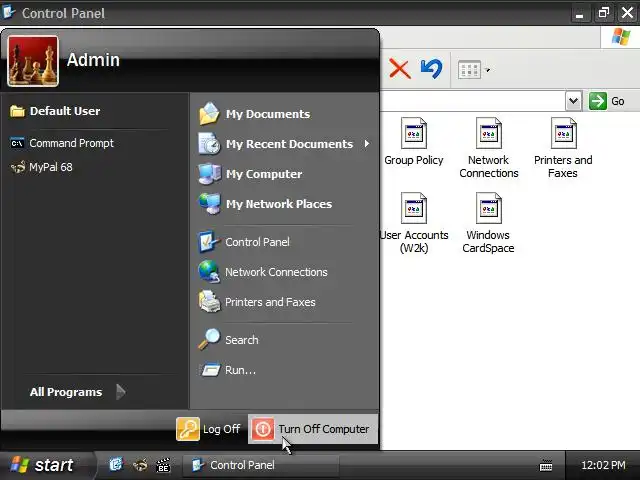Click the blue undo arrow toolbar icon
This screenshot has width=640, height=480.
pyautogui.click(x=431, y=69)
